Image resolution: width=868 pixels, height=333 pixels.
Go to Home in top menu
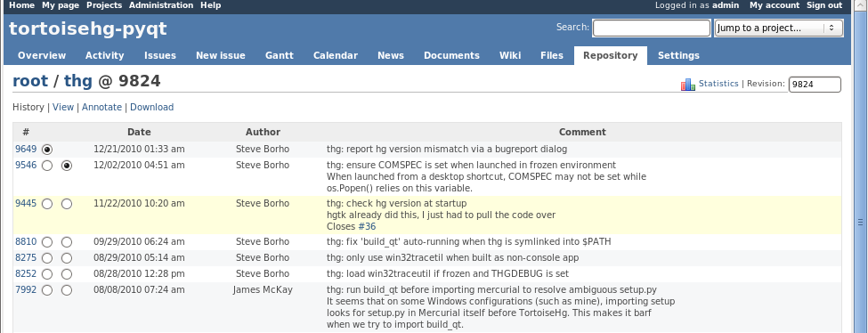21,5
